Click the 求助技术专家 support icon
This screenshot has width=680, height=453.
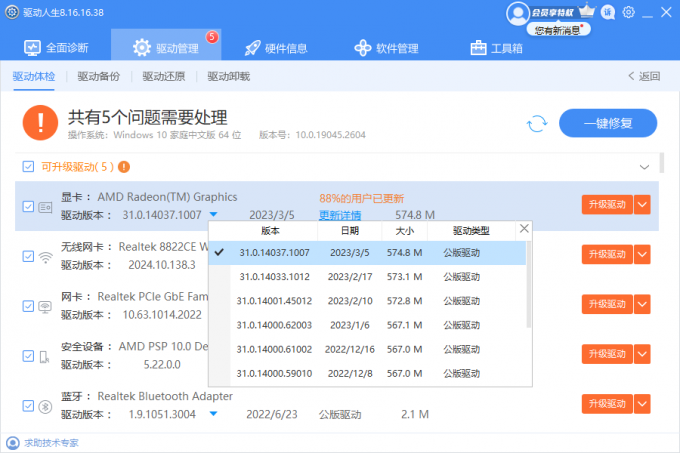coord(13,443)
